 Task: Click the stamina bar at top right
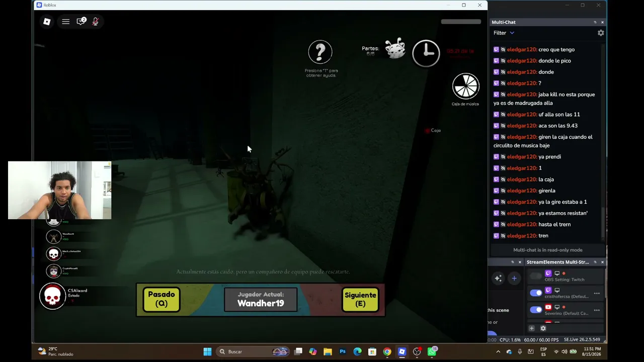click(461, 22)
